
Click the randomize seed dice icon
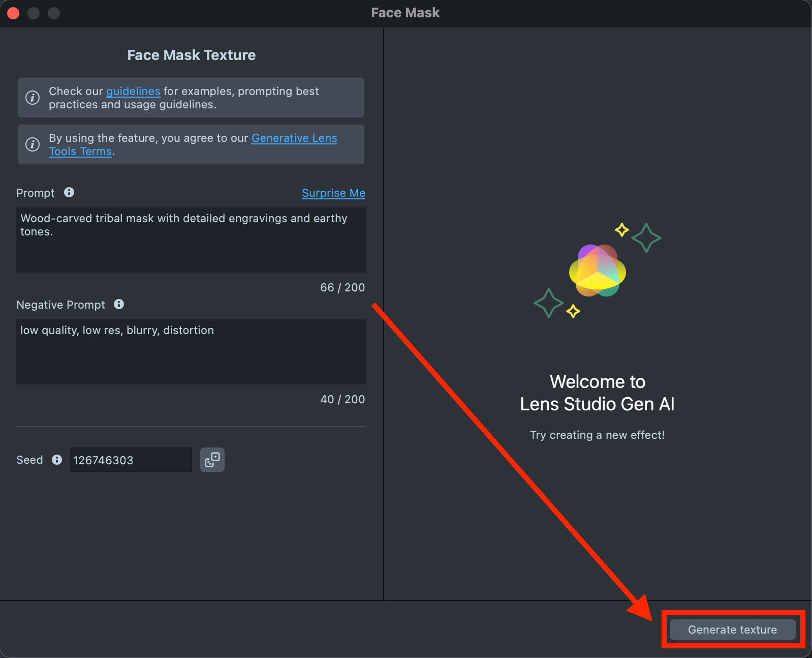point(212,460)
